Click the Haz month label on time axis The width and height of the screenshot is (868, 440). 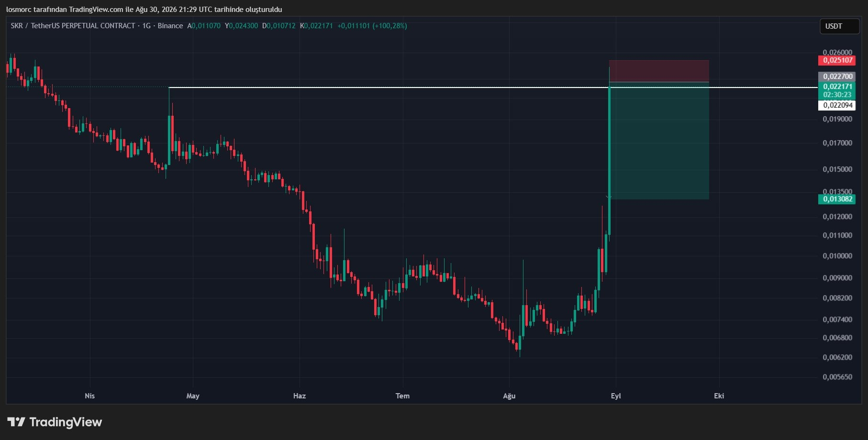click(300, 396)
